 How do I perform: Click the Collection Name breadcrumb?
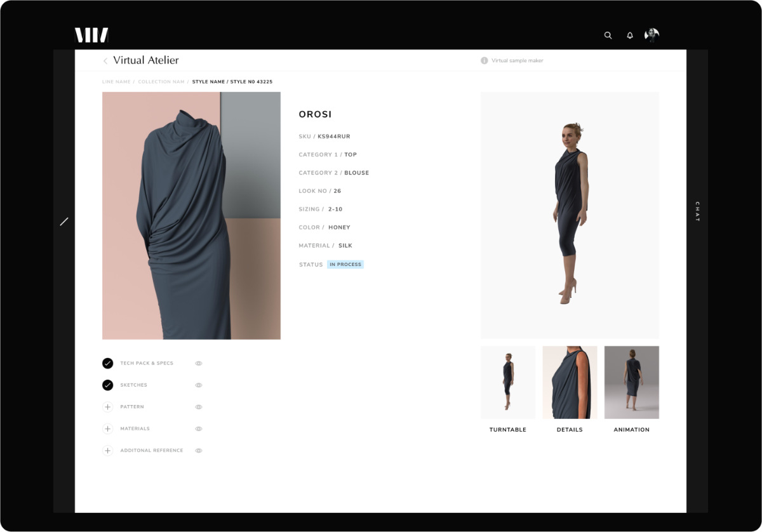pyautogui.click(x=161, y=82)
